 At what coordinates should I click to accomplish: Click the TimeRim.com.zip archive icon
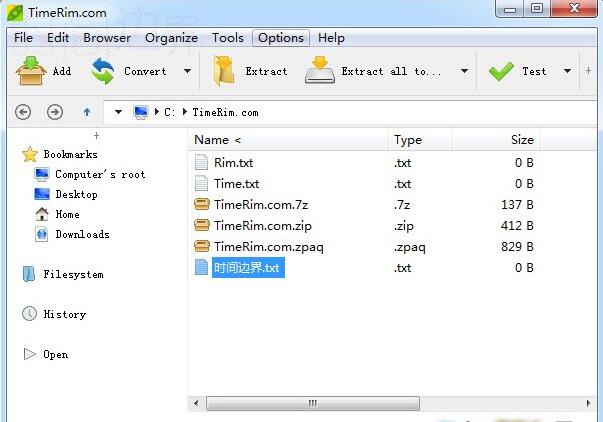pos(202,225)
